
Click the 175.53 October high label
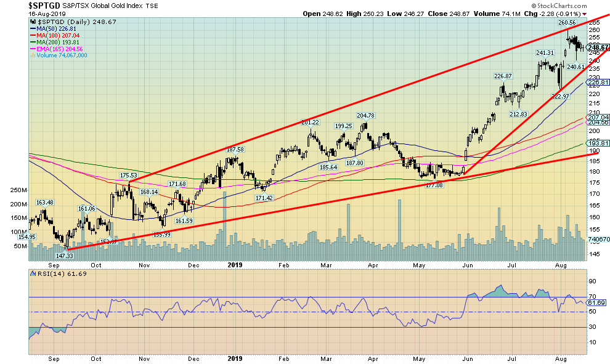128,176
